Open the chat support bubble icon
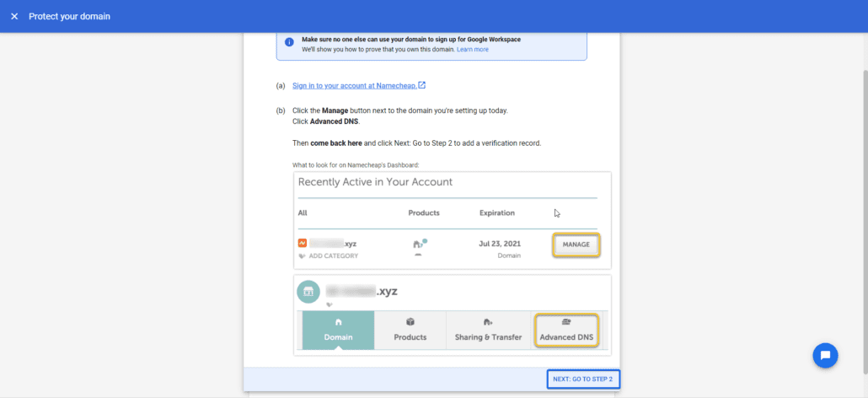 825,355
